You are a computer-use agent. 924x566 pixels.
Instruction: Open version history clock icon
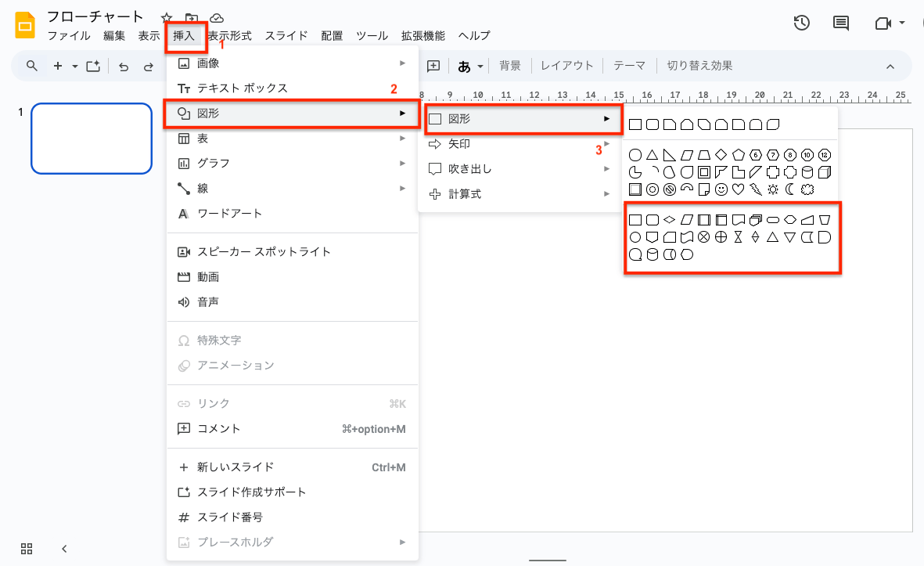click(801, 23)
